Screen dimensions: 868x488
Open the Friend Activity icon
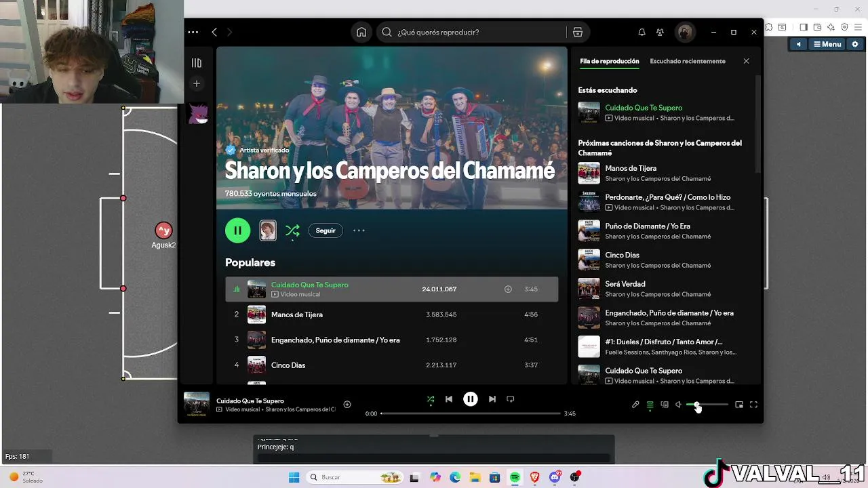tap(660, 32)
